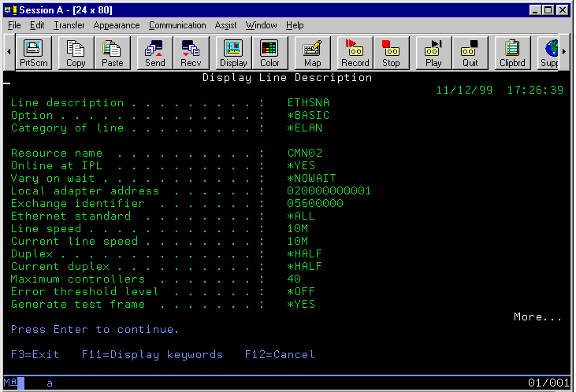Click F12=Cancel function key text

point(279,355)
